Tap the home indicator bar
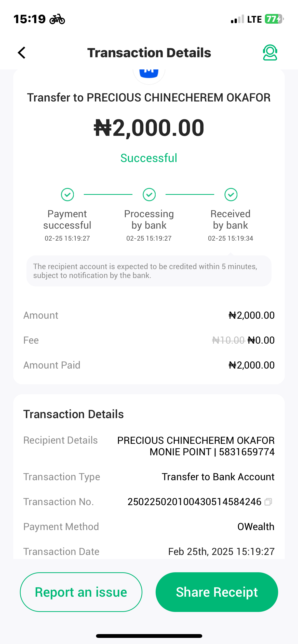 (x=149, y=636)
